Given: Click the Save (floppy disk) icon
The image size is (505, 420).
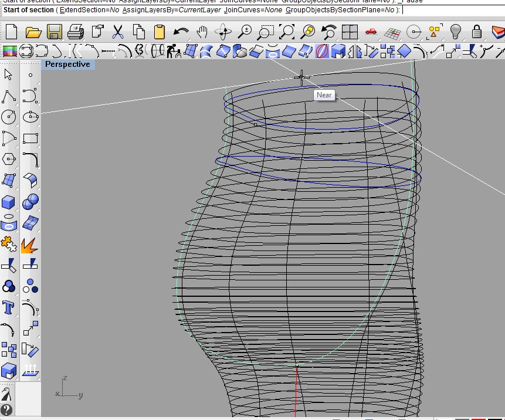Looking at the screenshot, I should pos(55,32).
